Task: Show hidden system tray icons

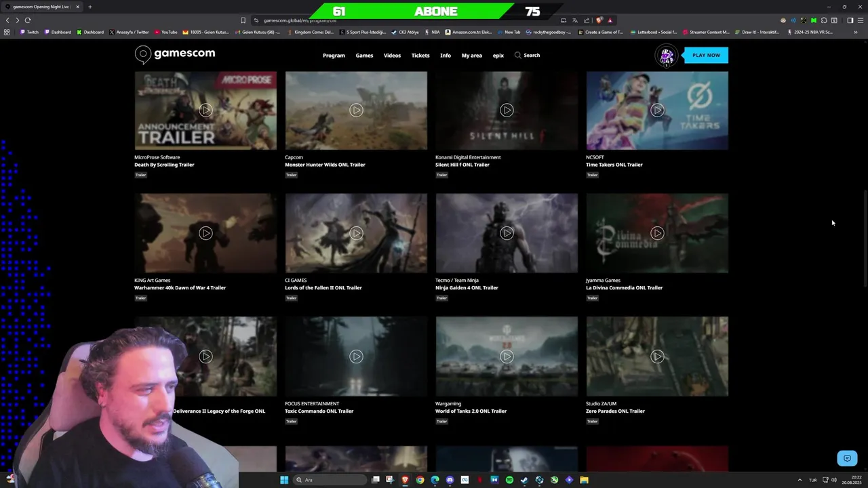Action: (x=800, y=480)
